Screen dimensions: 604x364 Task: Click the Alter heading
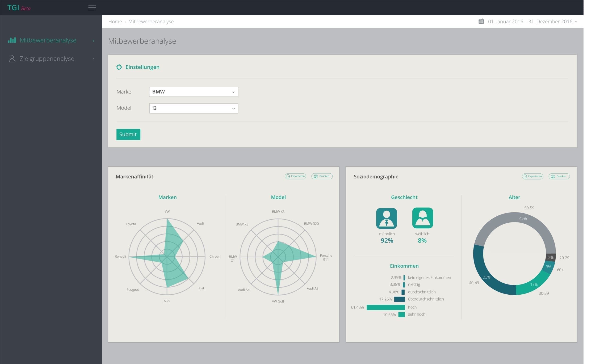click(x=514, y=197)
